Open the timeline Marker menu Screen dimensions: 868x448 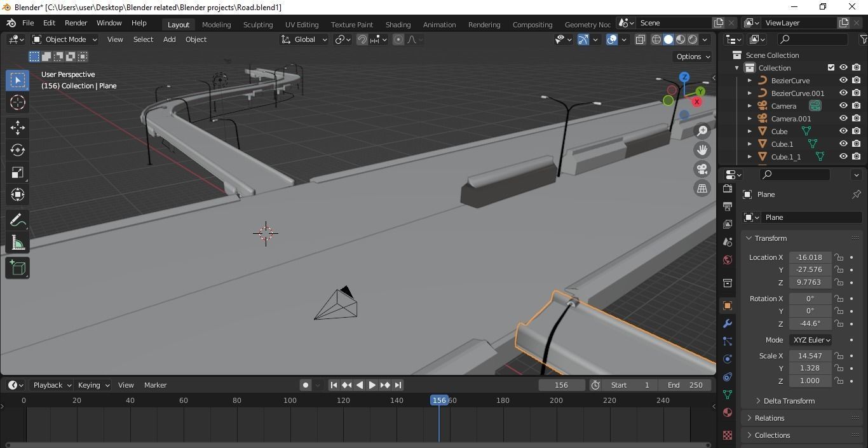[155, 385]
